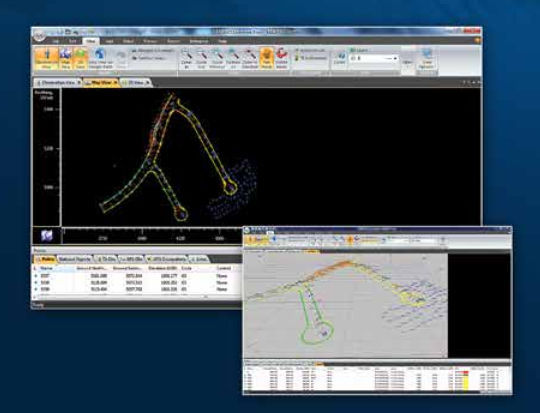Click the application orb in the 3D window

click(247, 230)
